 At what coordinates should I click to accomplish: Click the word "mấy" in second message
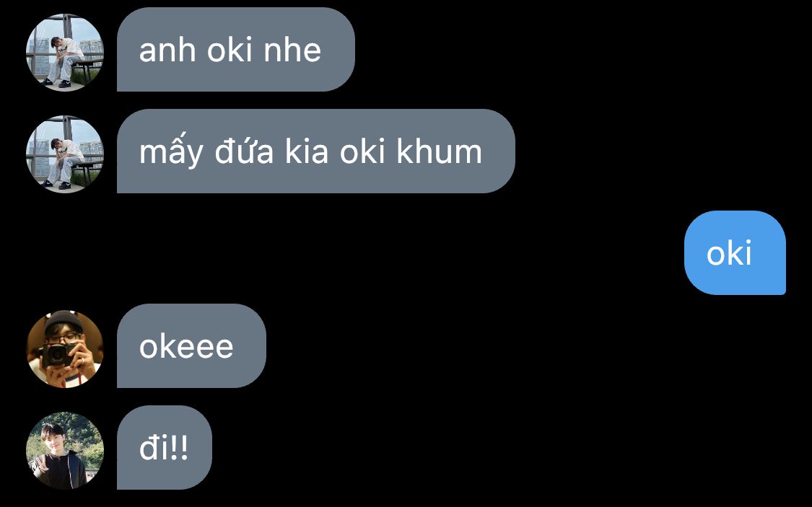click(172, 151)
